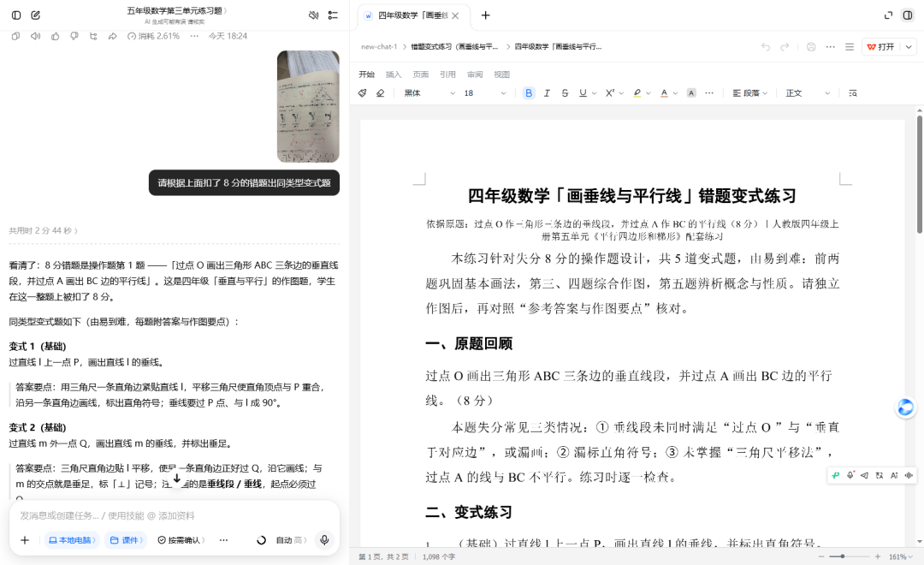924x565 pixels.
Task: Select the 开始 ribbon tab
Action: (366, 74)
